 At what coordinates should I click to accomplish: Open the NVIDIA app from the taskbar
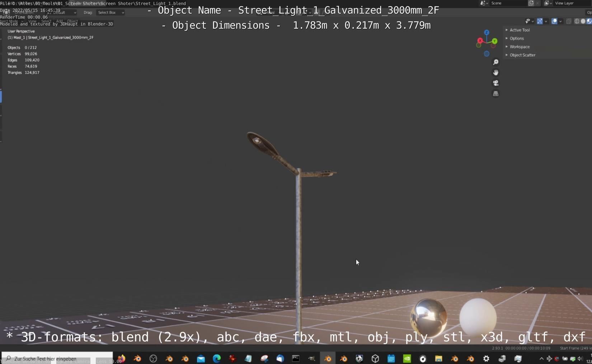click(x=407, y=358)
